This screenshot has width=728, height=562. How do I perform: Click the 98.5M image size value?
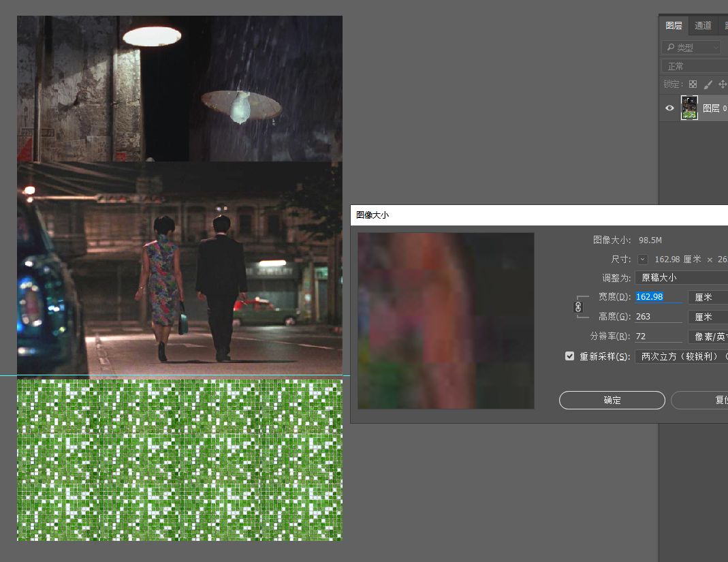[x=650, y=240]
